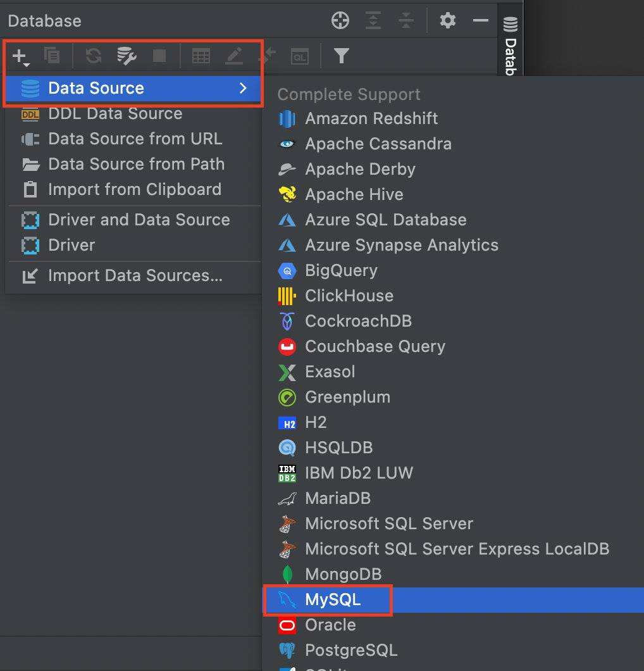Select Import from Clipboard

pyautogui.click(x=133, y=189)
